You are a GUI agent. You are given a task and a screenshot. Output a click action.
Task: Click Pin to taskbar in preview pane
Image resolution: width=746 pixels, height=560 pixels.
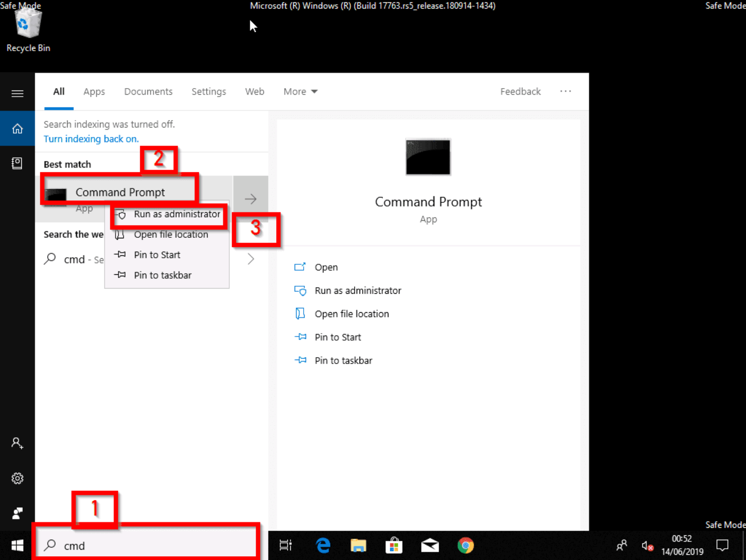click(x=343, y=361)
